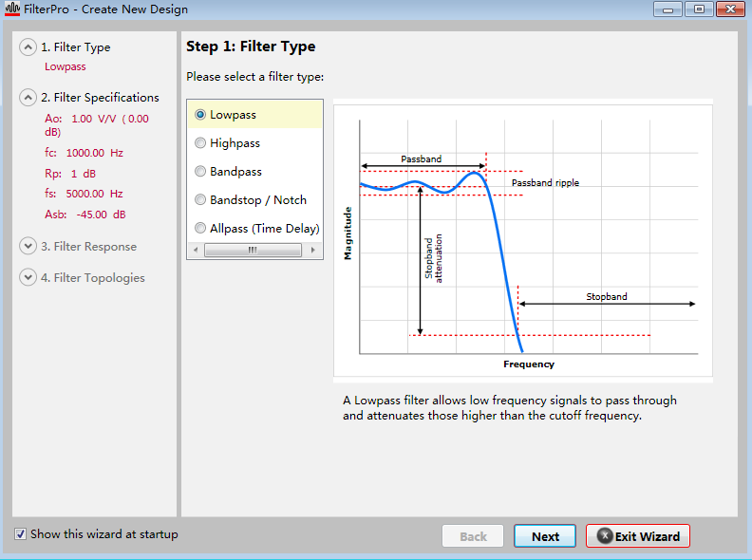Click the X icon on Exit Wizard
This screenshot has height=560, width=752.
(605, 535)
